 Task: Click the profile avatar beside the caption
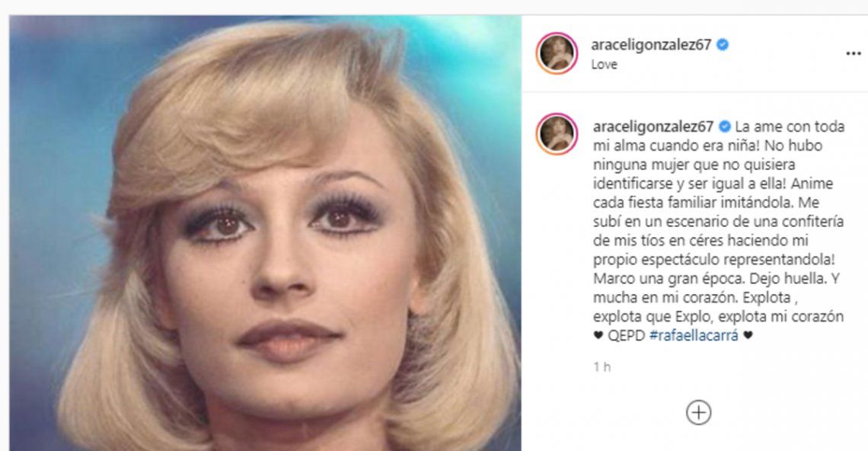557,134
